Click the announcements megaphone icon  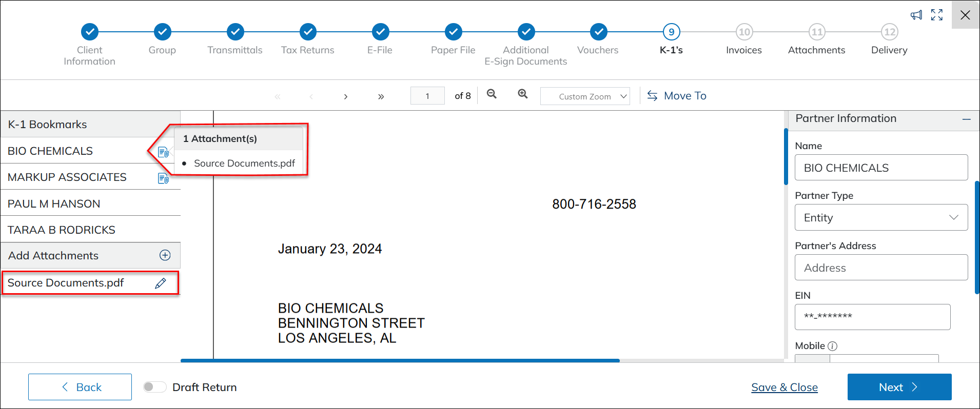(916, 15)
